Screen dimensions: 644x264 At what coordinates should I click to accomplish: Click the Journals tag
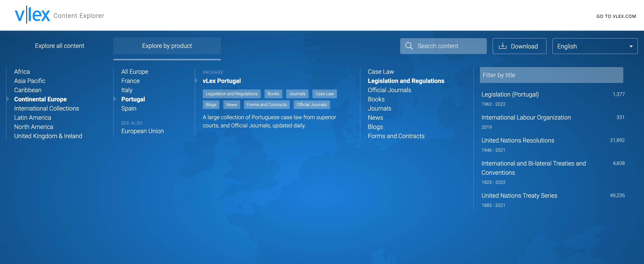click(x=297, y=94)
